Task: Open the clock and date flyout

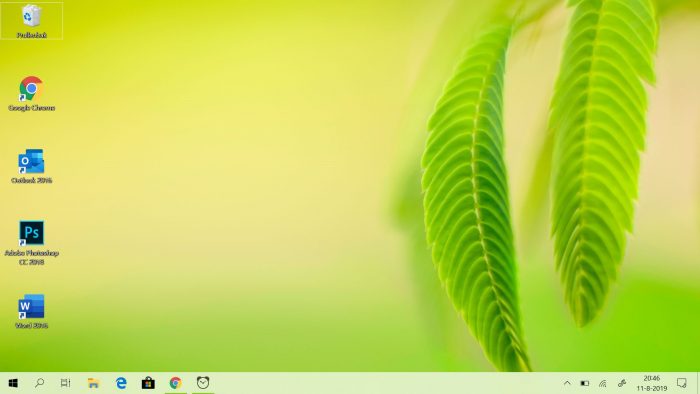Action: pos(652,383)
